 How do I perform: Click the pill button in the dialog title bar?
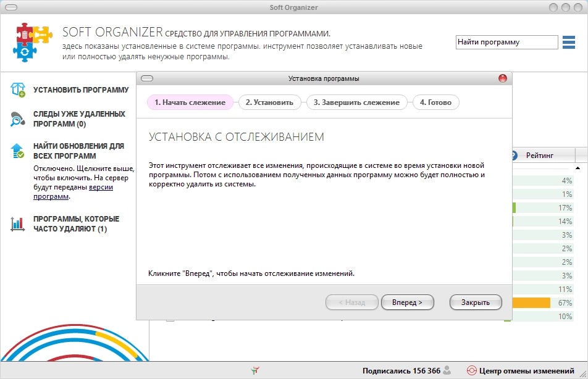(147, 78)
